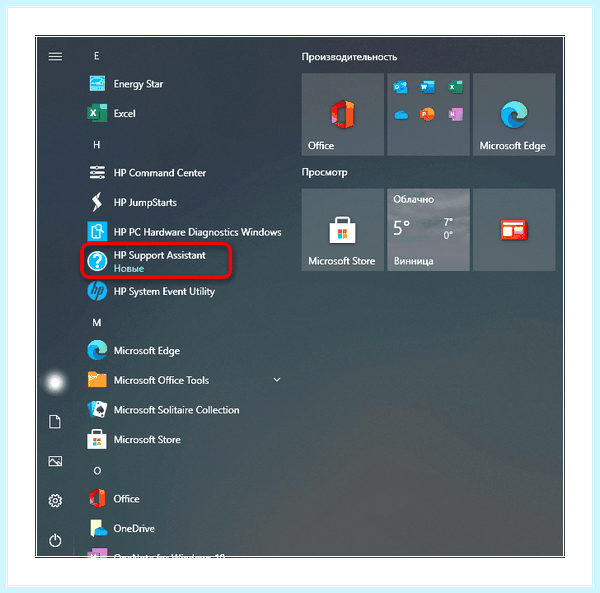The height and width of the screenshot is (593, 600).
Task: Click HP PC Hardware Diagnostics Windows text
Action: (197, 232)
